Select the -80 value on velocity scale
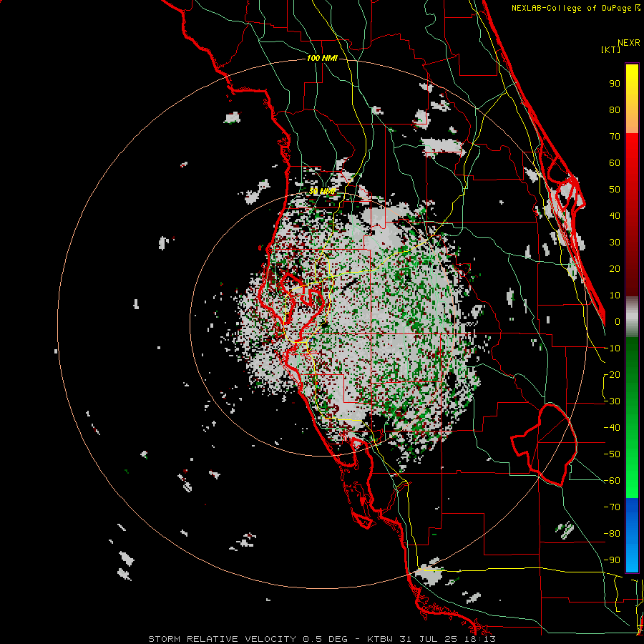Viewport: 644px width, 644px height. click(x=612, y=534)
